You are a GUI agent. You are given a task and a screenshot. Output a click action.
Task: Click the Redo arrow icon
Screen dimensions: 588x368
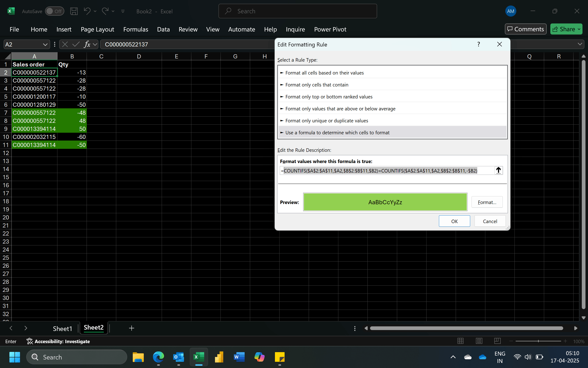point(105,11)
